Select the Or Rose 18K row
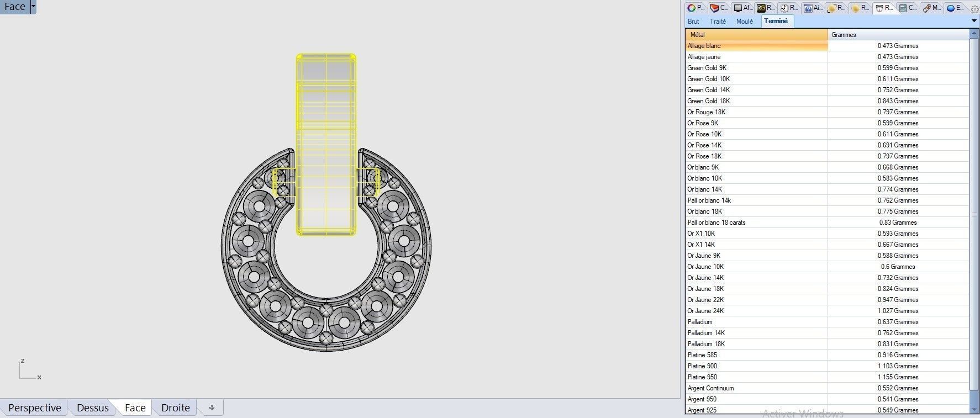Image resolution: width=980 pixels, height=418 pixels. (x=827, y=156)
